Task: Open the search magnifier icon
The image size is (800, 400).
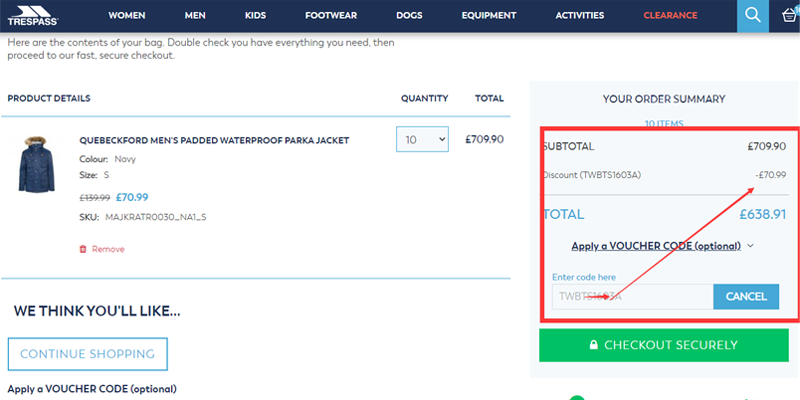Action: pyautogui.click(x=753, y=16)
